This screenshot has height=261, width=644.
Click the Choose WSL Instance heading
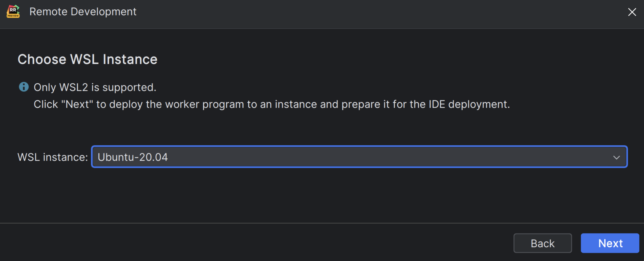[x=88, y=59]
